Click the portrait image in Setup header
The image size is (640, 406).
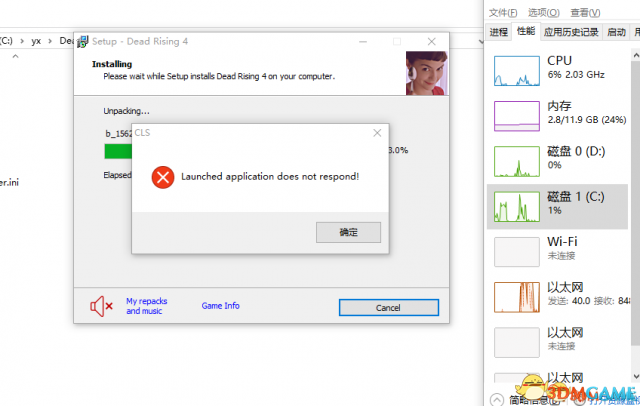coord(427,73)
